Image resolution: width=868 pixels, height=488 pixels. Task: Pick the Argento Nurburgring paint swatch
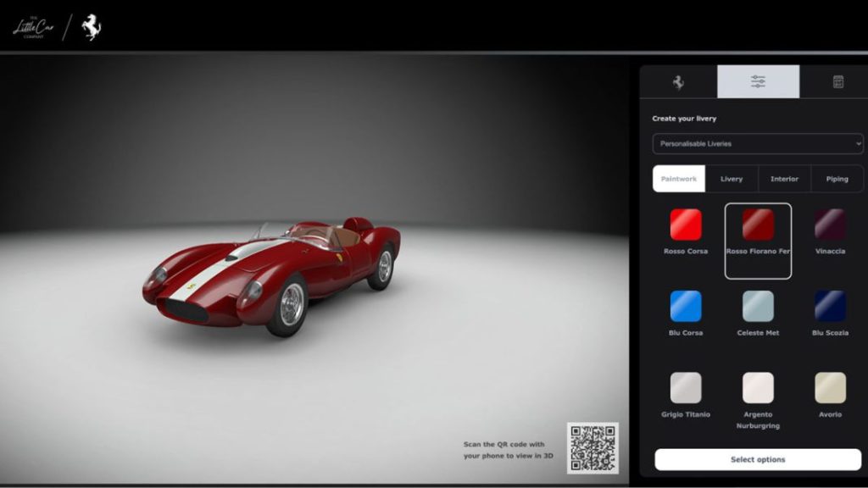click(x=758, y=387)
